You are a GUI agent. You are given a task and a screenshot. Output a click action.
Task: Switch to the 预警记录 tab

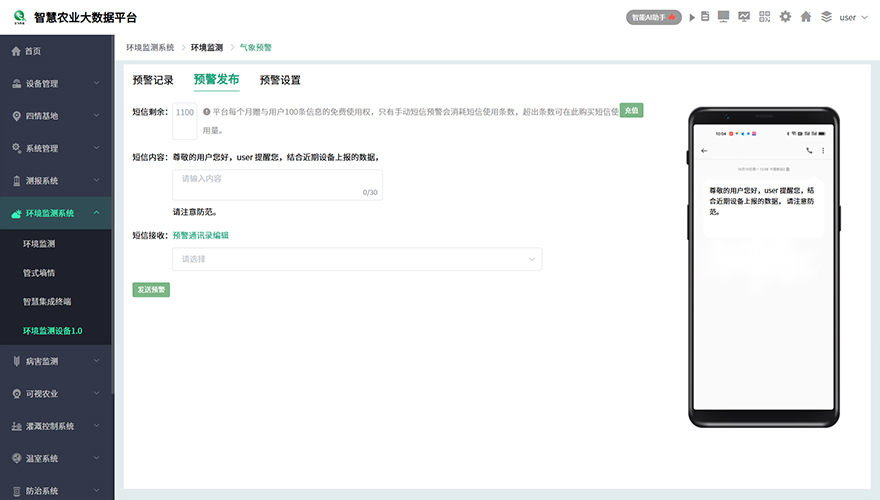tap(153, 80)
